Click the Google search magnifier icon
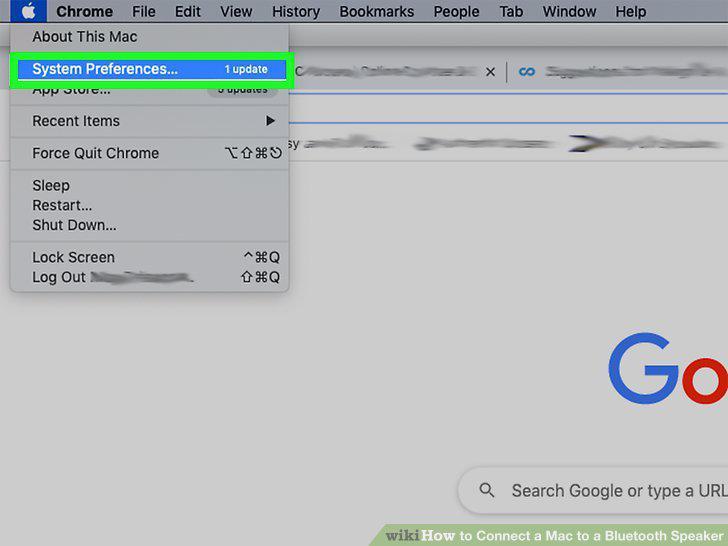This screenshot has height=546, width=728. tap(487, 490)
